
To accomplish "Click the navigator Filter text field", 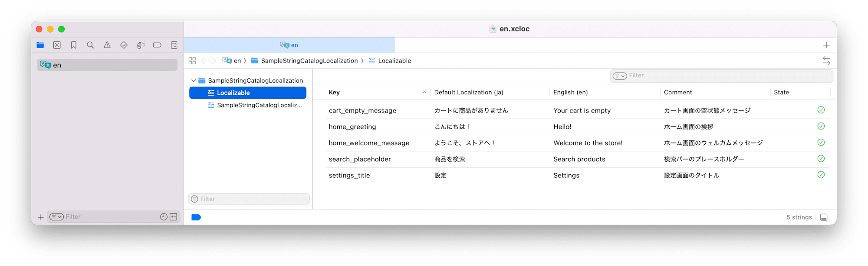I will tap(112, 217).
